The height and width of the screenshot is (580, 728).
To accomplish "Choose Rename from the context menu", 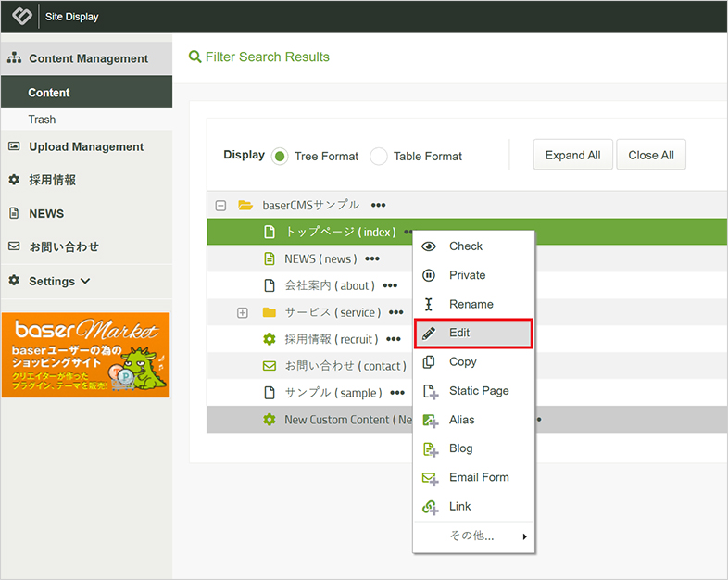I will [x=471, y=304].
